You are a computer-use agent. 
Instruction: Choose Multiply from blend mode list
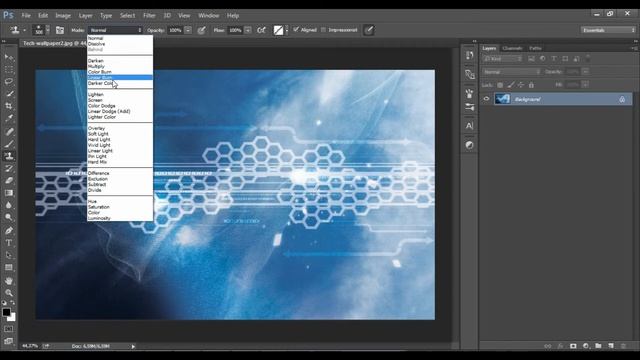pos(96,66)
